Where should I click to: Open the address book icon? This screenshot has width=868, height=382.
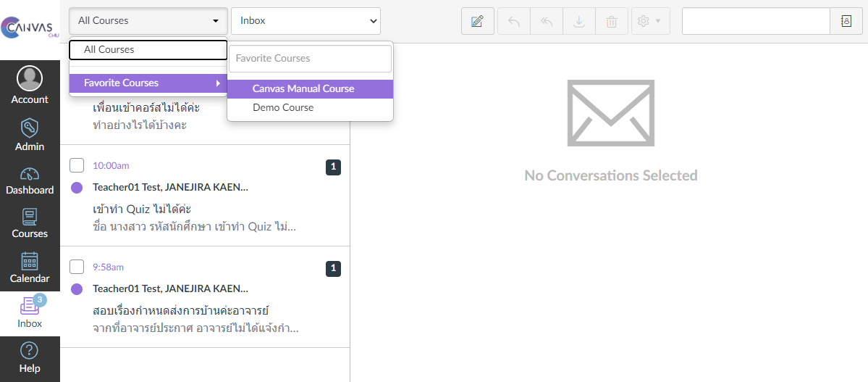tap(846, 21)
